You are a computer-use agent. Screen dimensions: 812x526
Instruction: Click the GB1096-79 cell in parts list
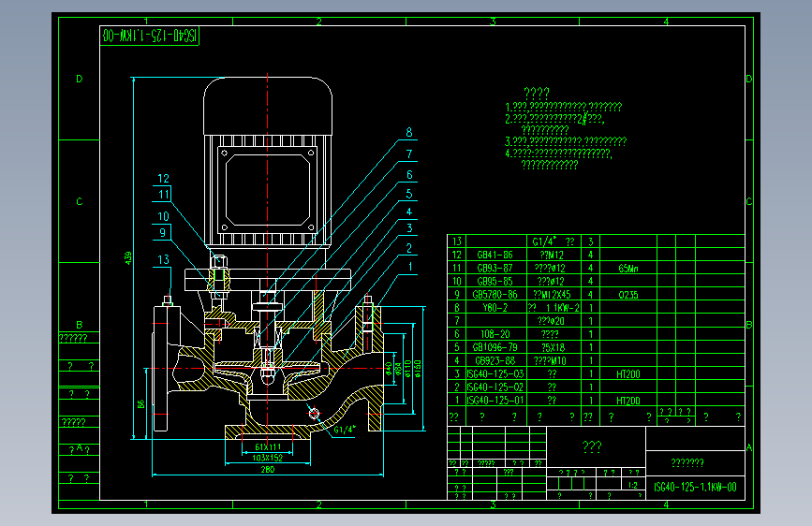(495, 347)
